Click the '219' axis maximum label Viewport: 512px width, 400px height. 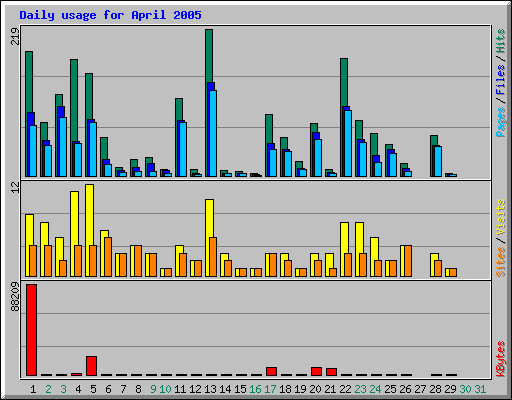(x=15, y=36)
